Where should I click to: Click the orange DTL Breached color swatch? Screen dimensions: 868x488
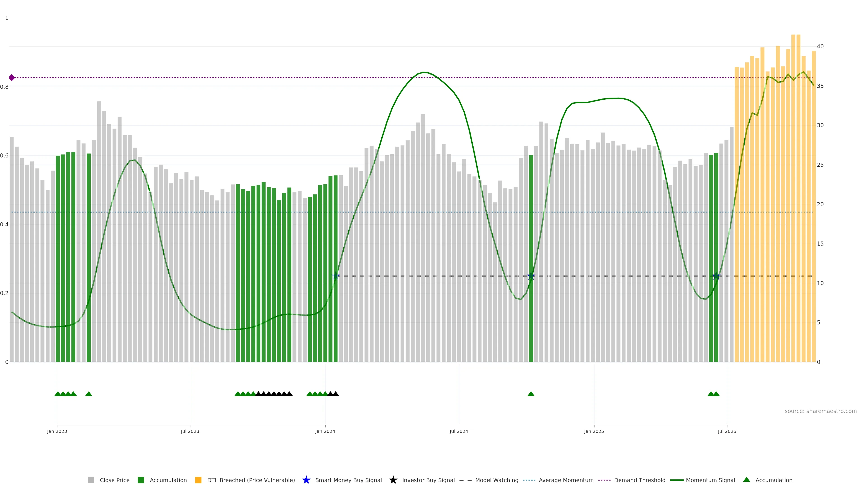click(198, 480)
